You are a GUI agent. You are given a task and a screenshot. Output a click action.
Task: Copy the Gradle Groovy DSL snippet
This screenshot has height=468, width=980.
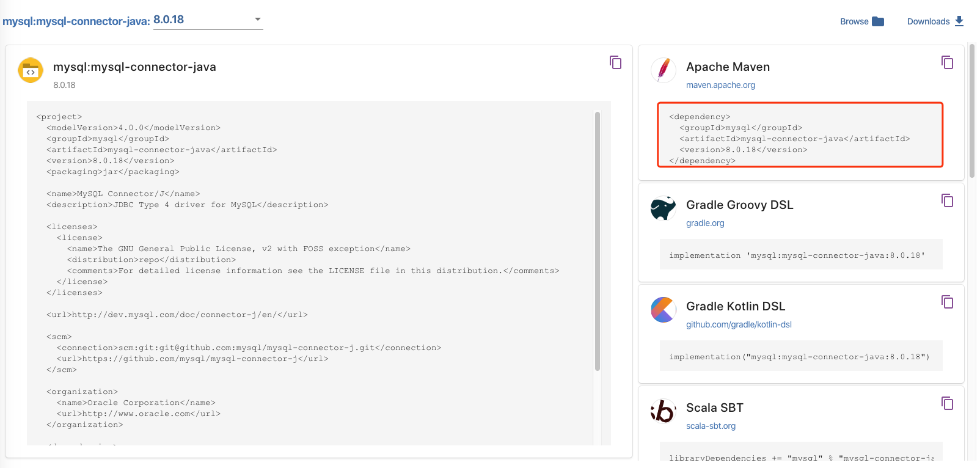click(948, 200)
